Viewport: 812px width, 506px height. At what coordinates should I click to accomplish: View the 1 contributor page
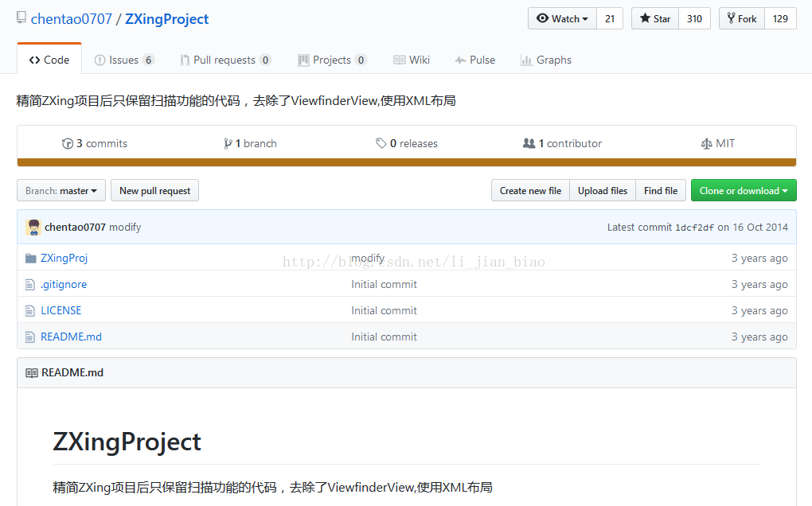click(x=562, y=143)
